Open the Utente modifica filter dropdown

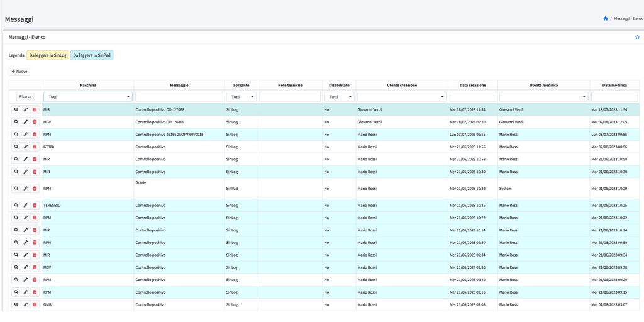click(544, 97)
